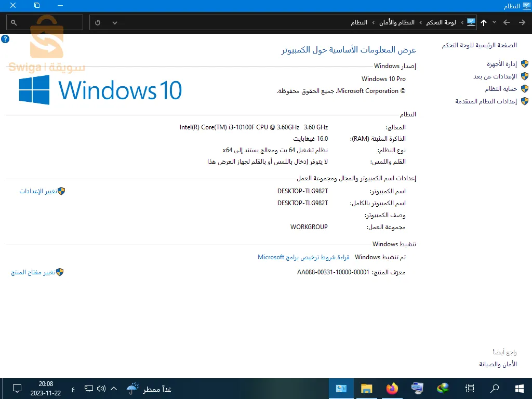Click 'تغيير مفتاح المنتج' product key link
Viewport: 532px width, 399px height.
(33, 272)
